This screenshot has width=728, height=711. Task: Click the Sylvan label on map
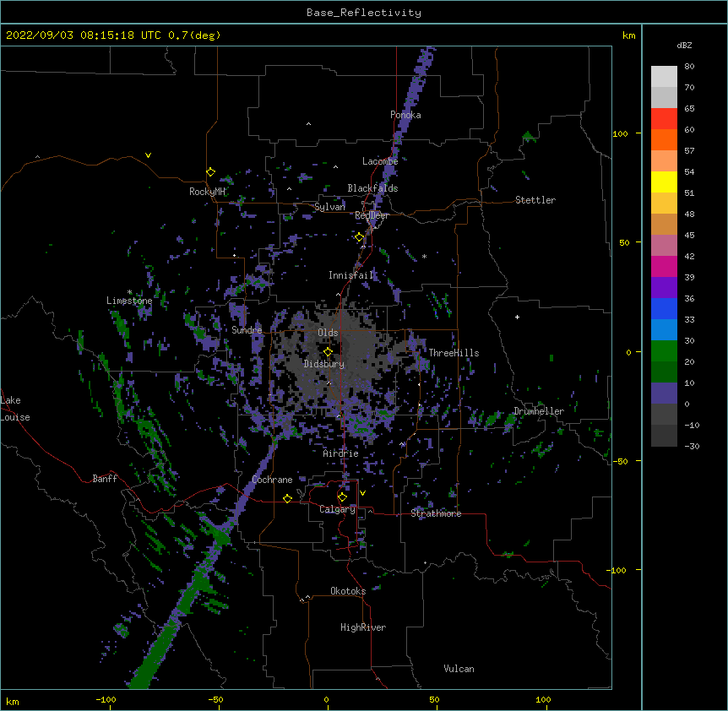pos(329,207)
